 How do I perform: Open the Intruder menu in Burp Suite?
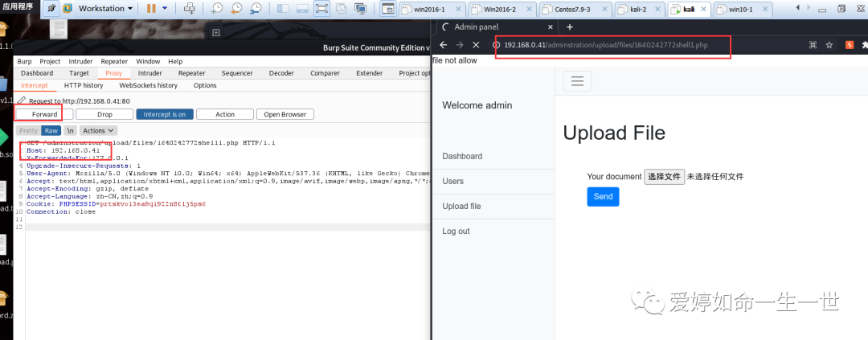pyautogui.click(x=81, y=61)
